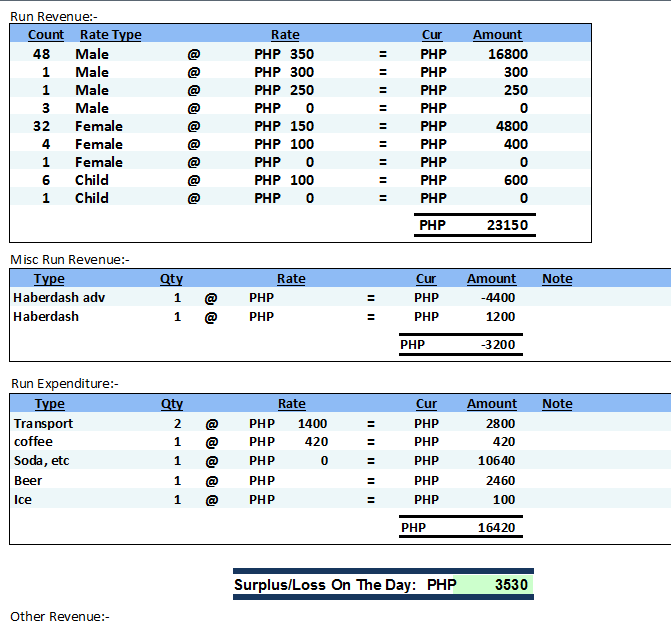The image size is (671, 634).
Task: Click the Beer amount 2460 cell
Action: (x=497, y=480)
